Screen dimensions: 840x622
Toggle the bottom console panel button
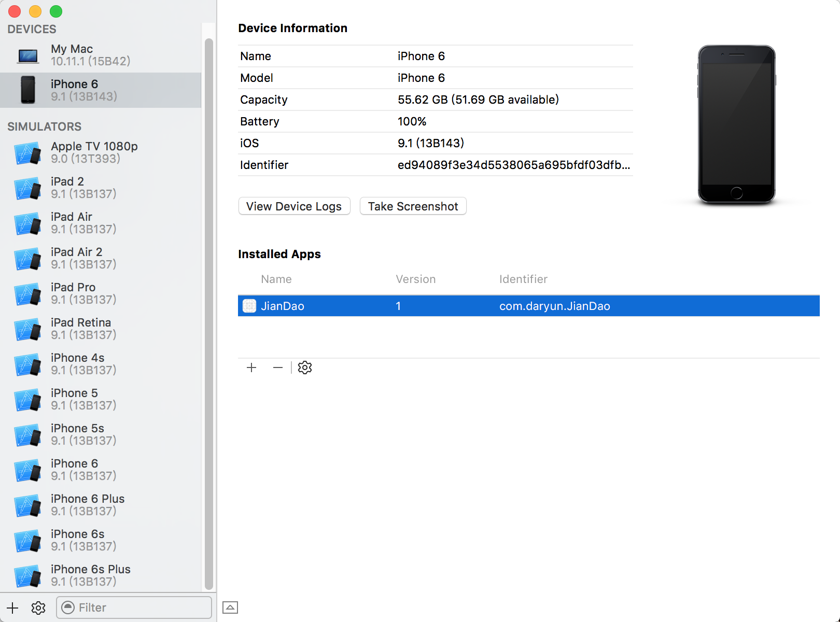pos(230,607)
